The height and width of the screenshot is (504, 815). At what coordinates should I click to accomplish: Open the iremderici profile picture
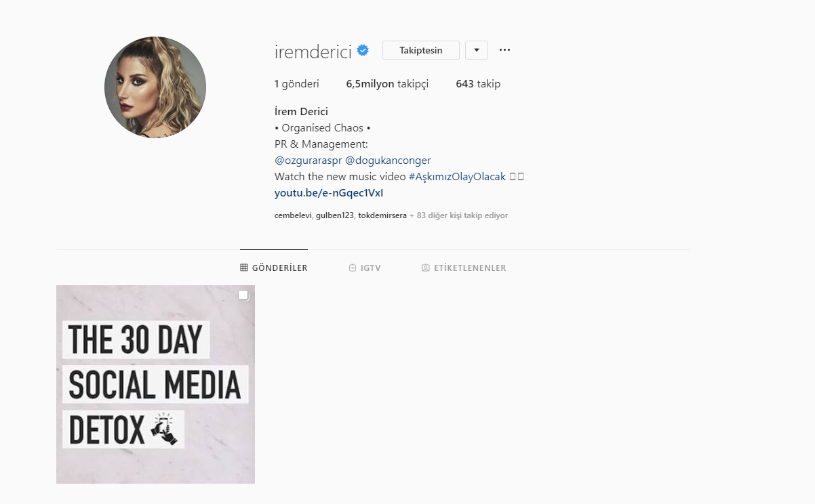[155, 87]
